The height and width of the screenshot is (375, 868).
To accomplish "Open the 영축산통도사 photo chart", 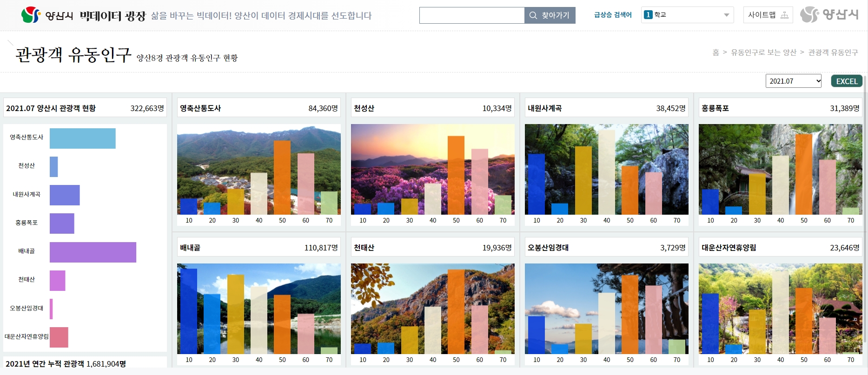I will pos(259,169).
